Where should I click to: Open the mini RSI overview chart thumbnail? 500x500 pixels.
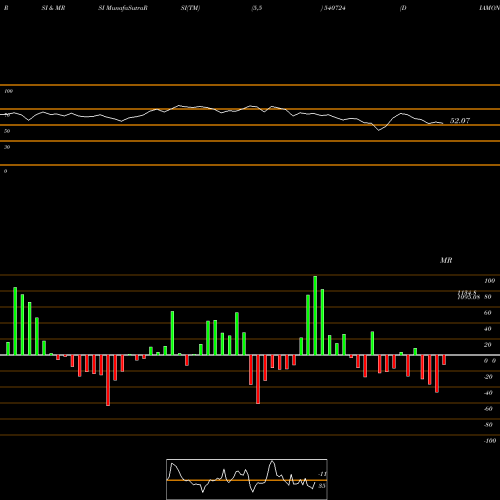tap(247, 479)
